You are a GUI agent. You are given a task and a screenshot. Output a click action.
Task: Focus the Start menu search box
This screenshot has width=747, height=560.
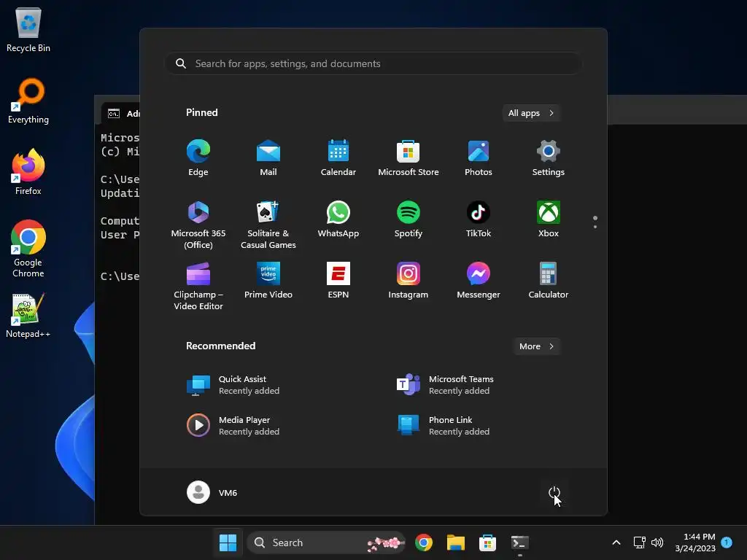point(373,63)
